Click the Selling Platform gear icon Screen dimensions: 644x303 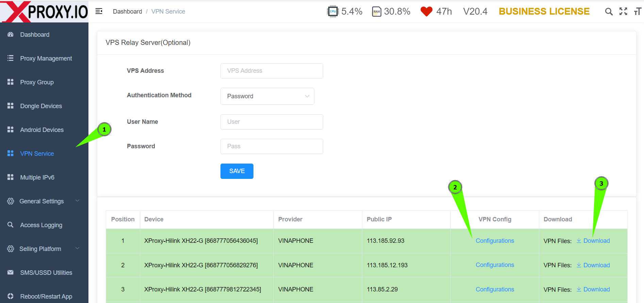pyautogui.click(x=11, y=249)
